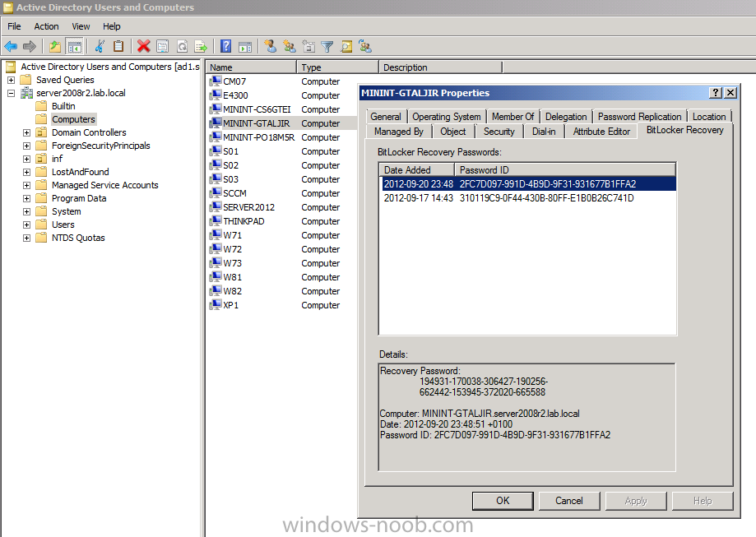Select the 2012-09-20 23:48 recovery password row
This screenshot has width=756, height=537.
coord(529,184)
